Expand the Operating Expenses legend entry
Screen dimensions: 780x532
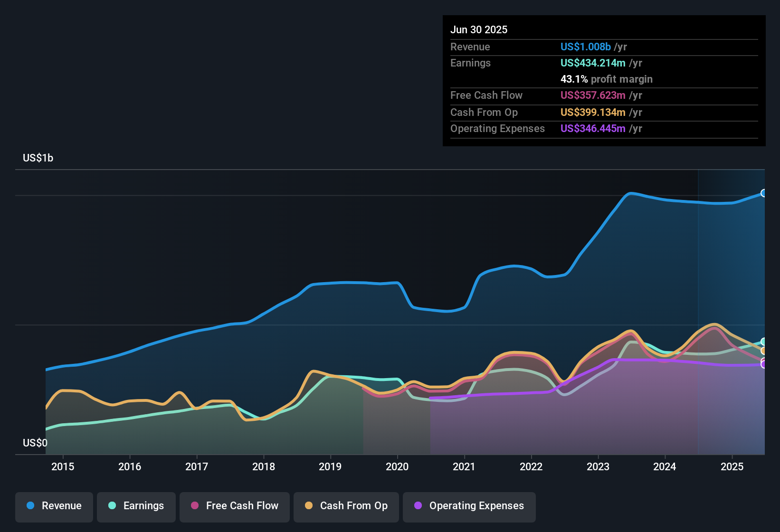(x=469, y=506)
